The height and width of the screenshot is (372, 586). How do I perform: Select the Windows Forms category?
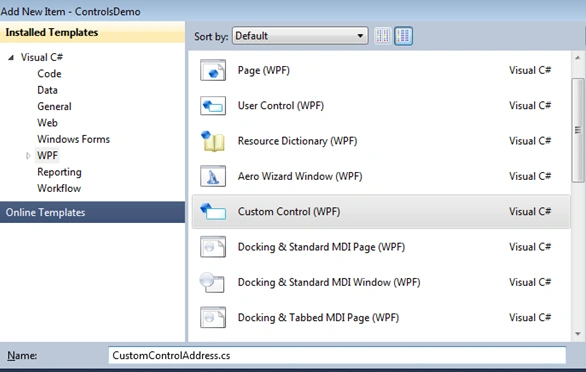[74, 139]
